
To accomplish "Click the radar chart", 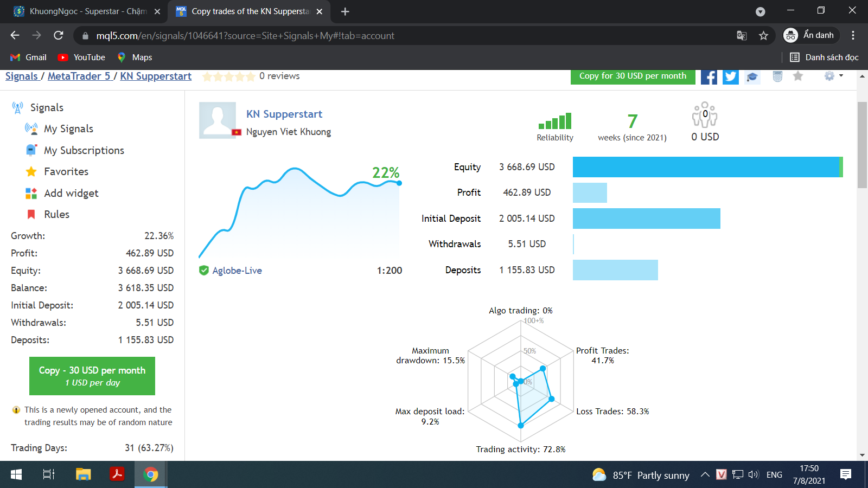I will pyautogui.click(x=521, y=381).
